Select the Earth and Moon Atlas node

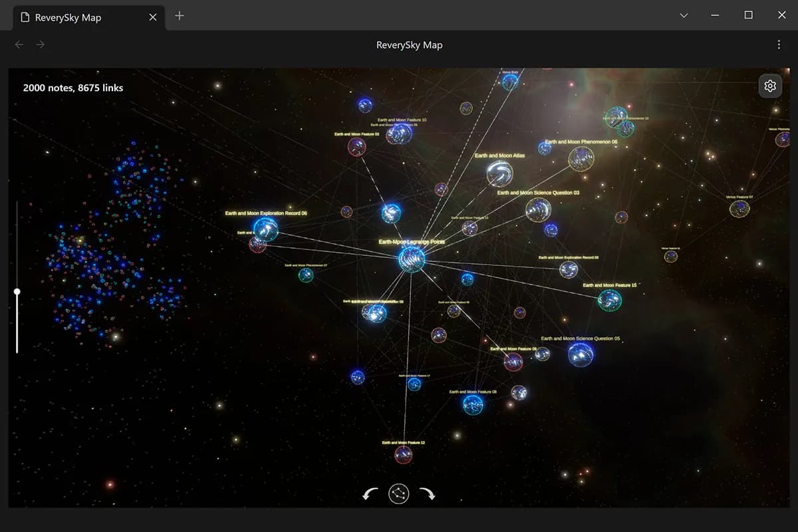click(499, 174)
